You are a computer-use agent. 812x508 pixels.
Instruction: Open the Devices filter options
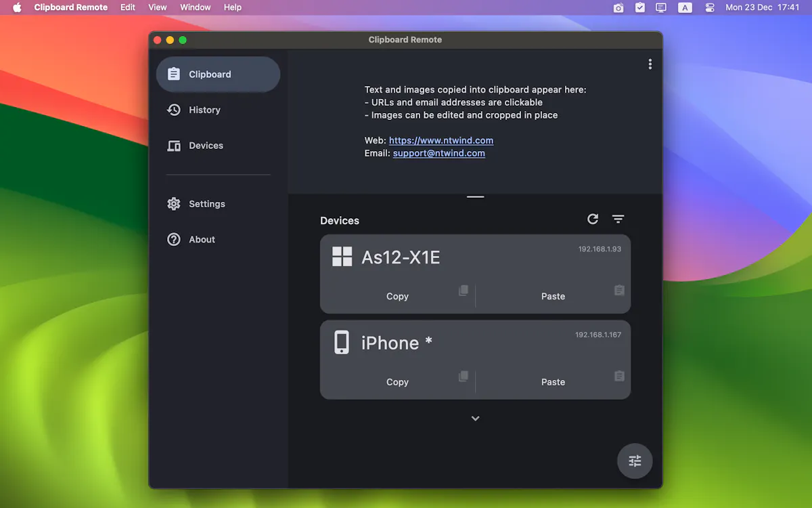point(618,219)
